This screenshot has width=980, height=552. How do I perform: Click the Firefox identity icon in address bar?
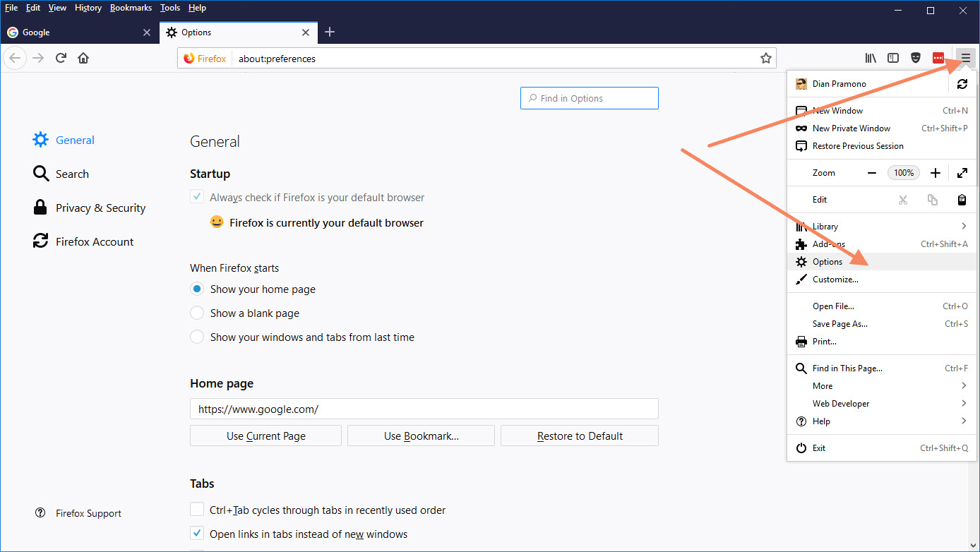[205, 59]
